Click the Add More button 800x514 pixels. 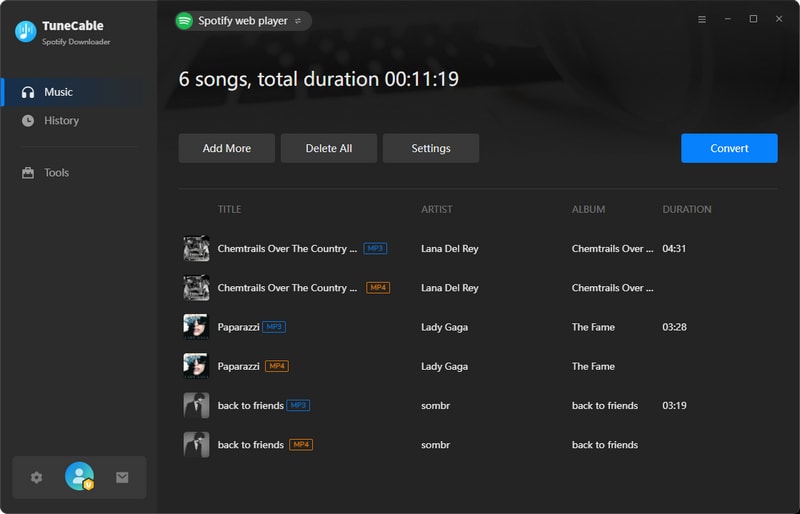coord(227,148)
